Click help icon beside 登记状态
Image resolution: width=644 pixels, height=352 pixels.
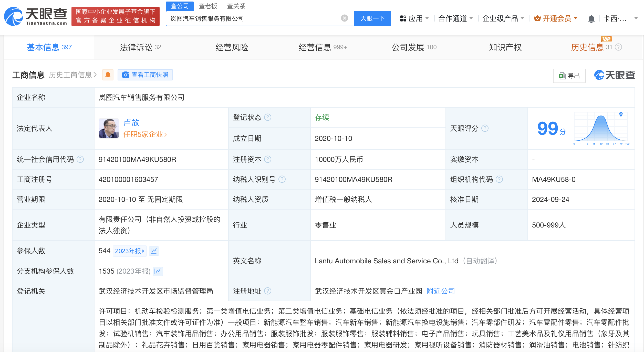coord(268,117)
